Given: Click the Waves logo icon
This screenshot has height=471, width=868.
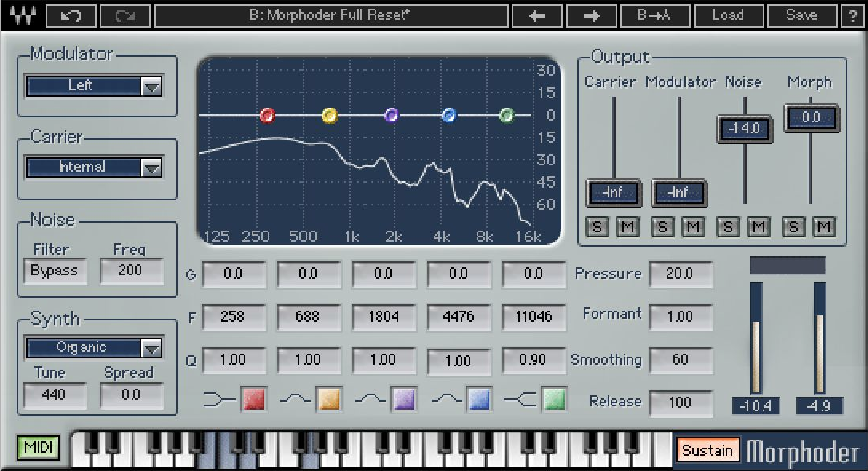Looking at the screenshot, I should [x=22, y=15].
